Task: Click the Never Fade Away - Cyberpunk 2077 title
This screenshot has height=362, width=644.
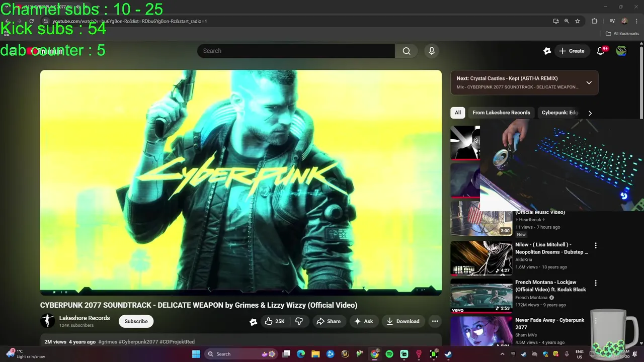Action: coord(549,323)
